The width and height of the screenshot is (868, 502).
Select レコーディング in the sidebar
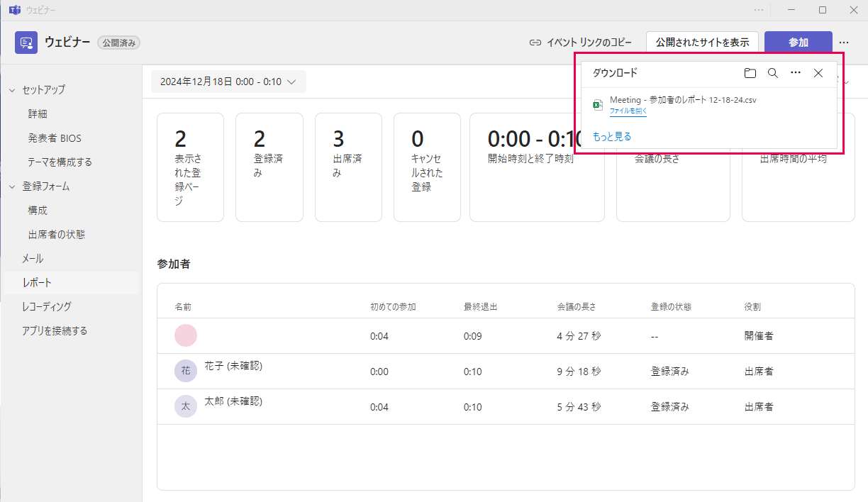tap(47, 306)
